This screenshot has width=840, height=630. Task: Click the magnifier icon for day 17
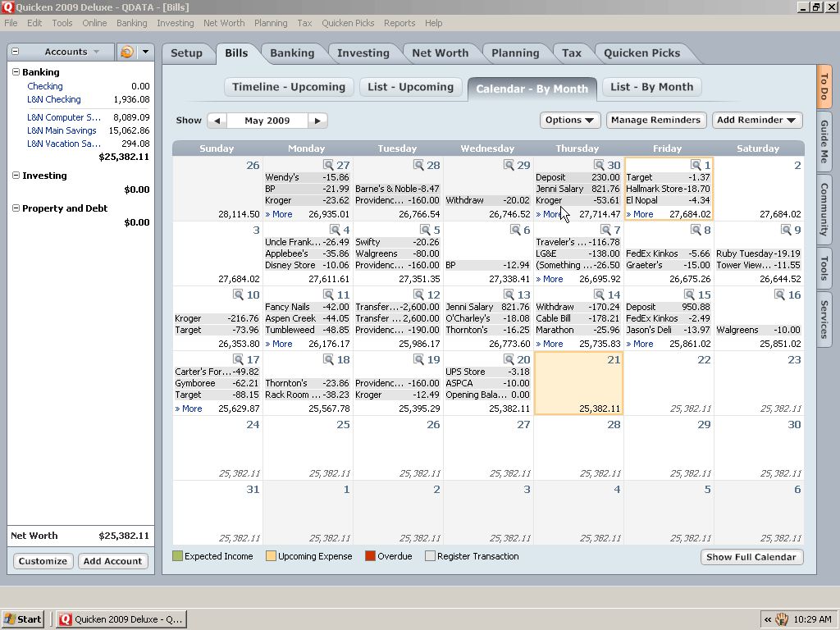pyautogui.click(x=238, y=359)
